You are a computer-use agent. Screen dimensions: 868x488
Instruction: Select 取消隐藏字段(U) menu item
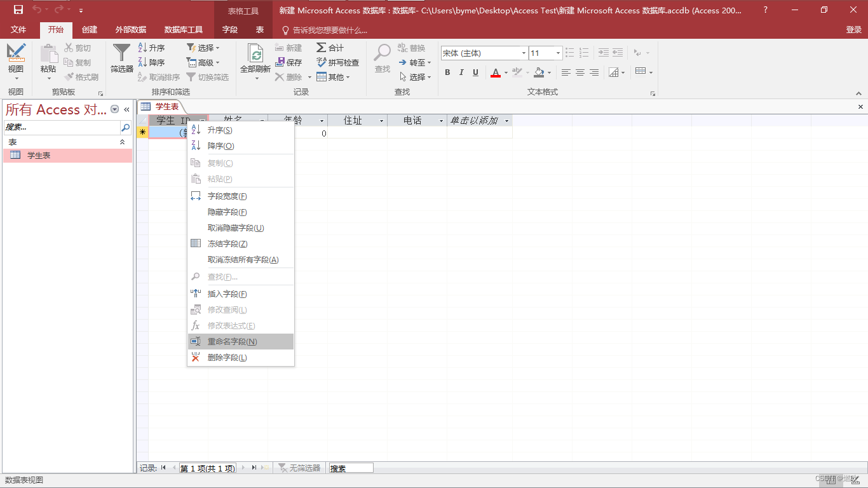241,228
